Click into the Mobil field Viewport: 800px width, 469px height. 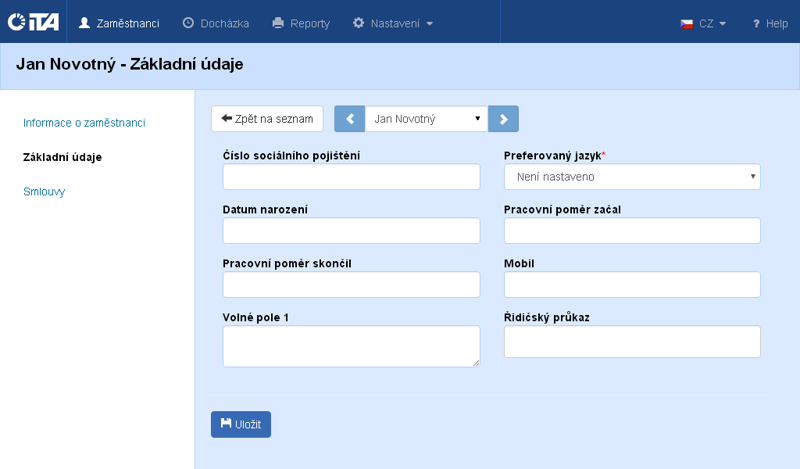click(x=632, y=285)
